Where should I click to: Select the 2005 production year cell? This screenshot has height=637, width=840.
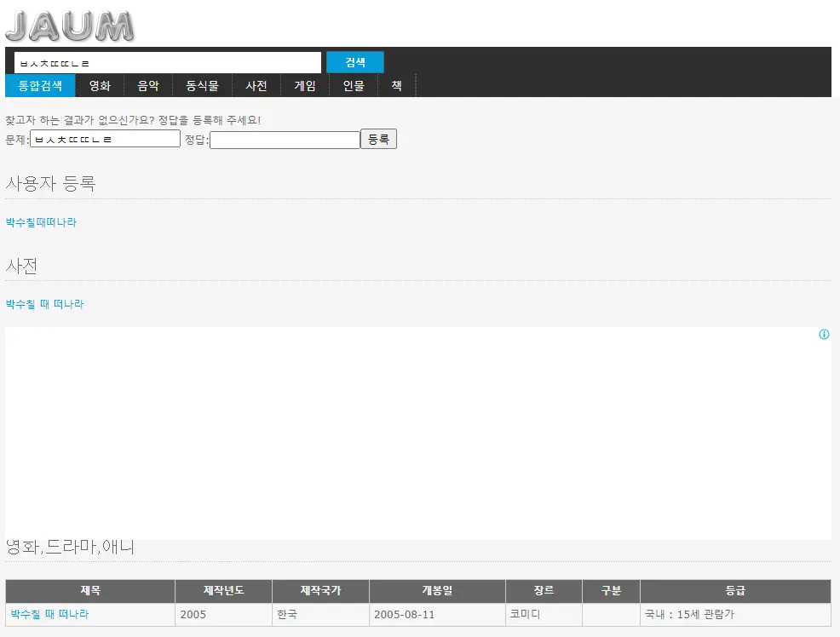point(223,615)
